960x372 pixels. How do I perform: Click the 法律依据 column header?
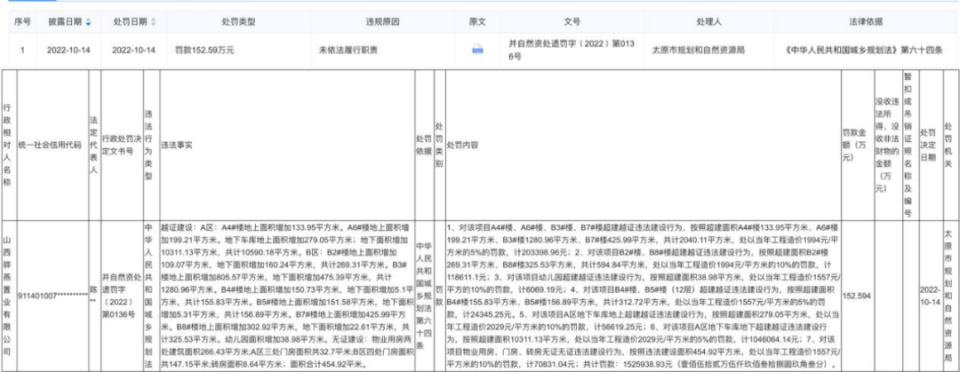point(866,22)
